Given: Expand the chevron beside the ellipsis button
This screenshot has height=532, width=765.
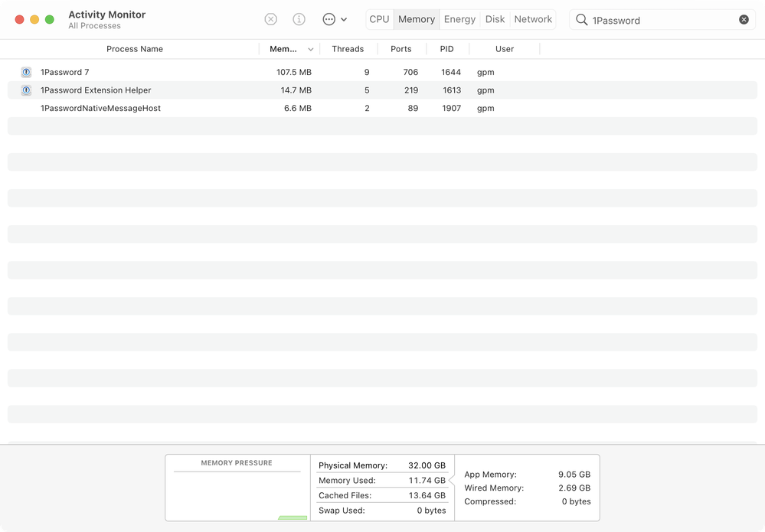Looking at the screenshot, I should click(x=344, y=20).
